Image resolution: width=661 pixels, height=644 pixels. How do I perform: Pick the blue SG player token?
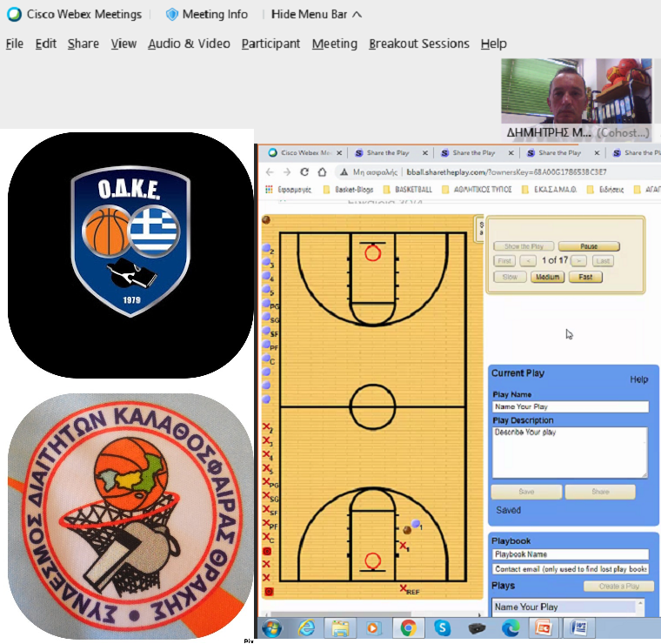click(266, 317)
